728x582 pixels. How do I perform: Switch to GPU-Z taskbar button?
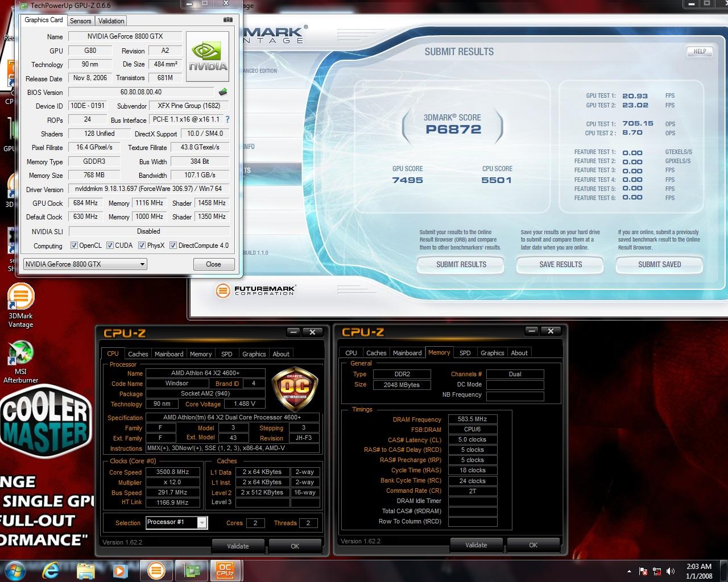192,571
